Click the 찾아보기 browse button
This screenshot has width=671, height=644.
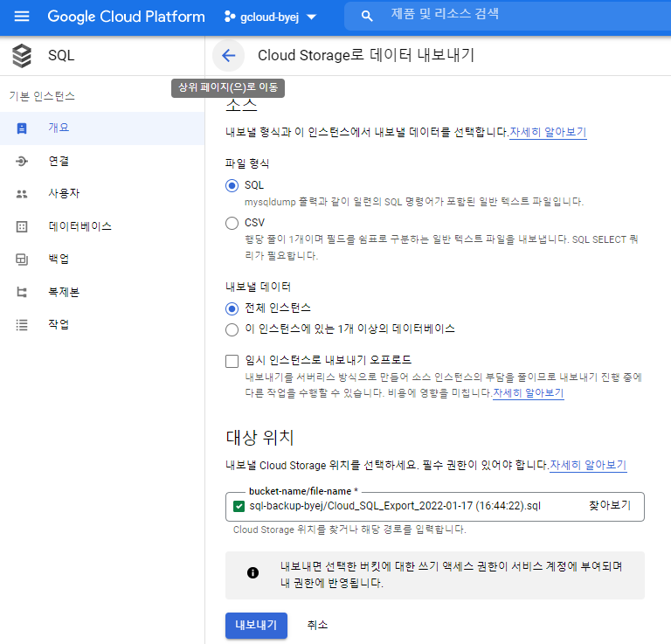point(610,505)
